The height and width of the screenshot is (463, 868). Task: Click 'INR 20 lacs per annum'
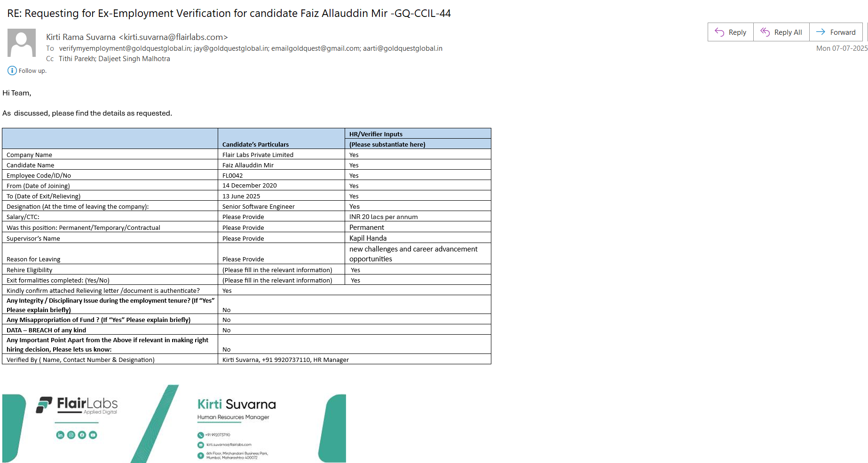(384, 217)
